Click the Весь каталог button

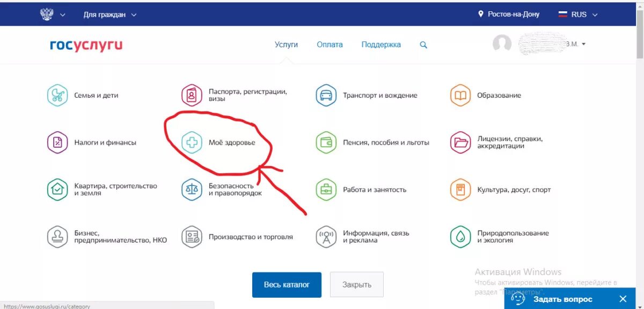pyautogui.click(x=287, y=285)
